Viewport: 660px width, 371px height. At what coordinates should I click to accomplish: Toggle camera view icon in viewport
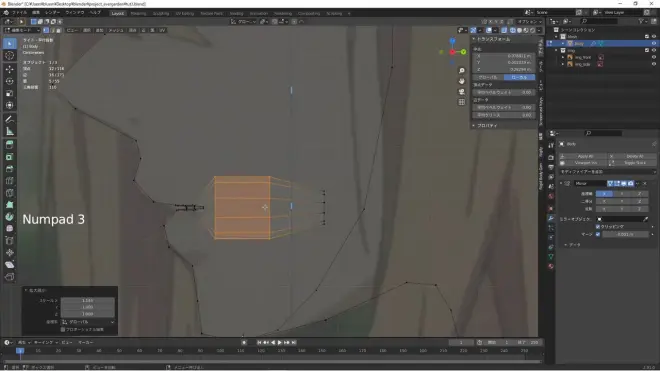coord(462,91)
